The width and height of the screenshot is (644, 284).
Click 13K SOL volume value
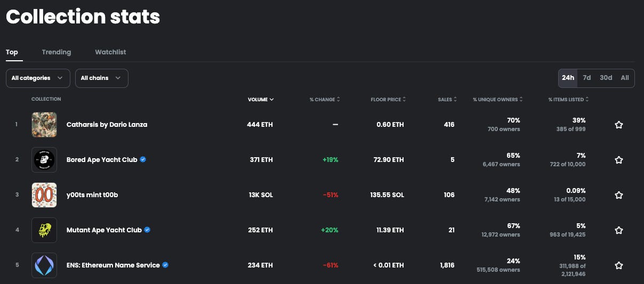point(261,195)
